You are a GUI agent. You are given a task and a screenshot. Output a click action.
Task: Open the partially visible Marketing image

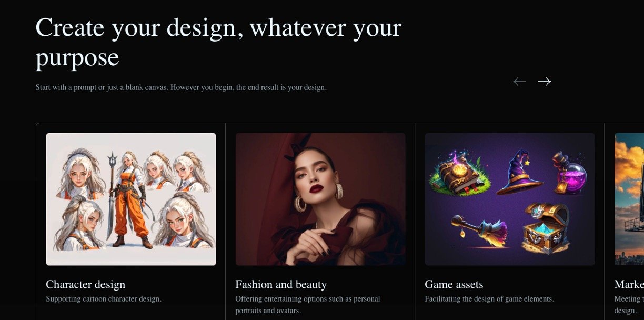(x=629, y=199)
